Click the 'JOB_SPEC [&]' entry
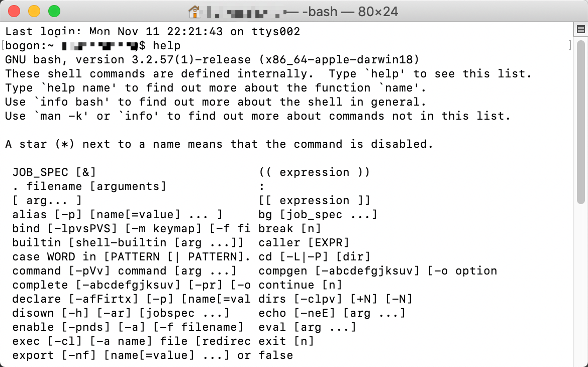 tap(54, 172)
